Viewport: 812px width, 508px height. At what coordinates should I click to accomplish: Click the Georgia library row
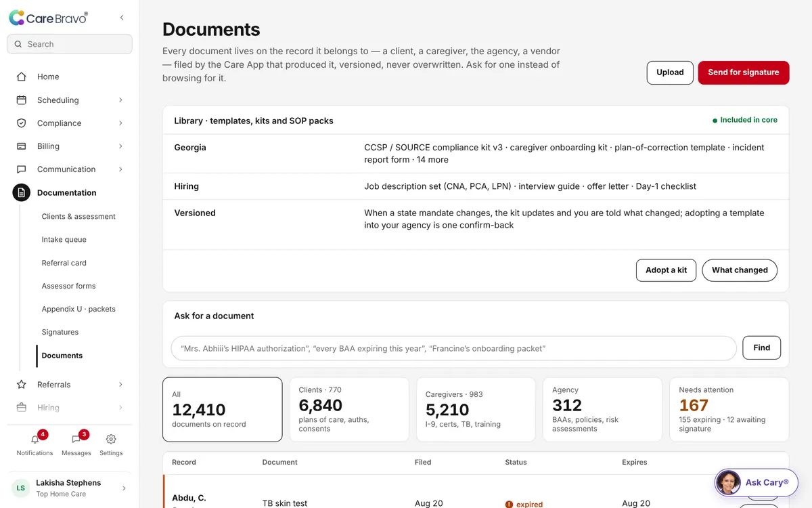(476, 154)
